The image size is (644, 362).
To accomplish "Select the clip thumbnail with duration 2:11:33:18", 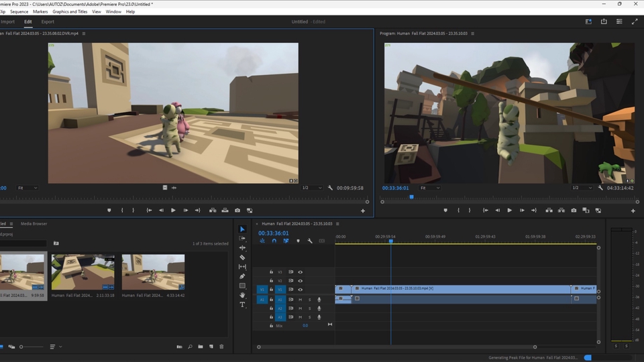I will 83,272.
